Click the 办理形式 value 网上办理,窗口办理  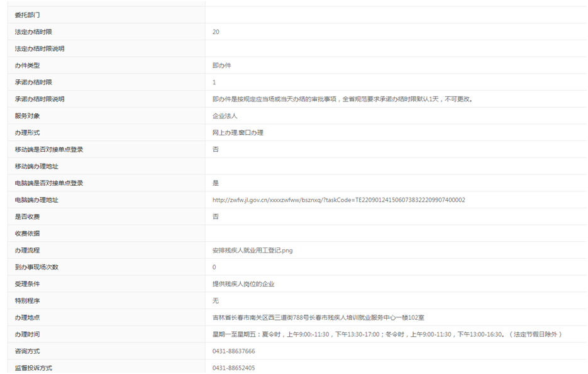coord(238,133)
